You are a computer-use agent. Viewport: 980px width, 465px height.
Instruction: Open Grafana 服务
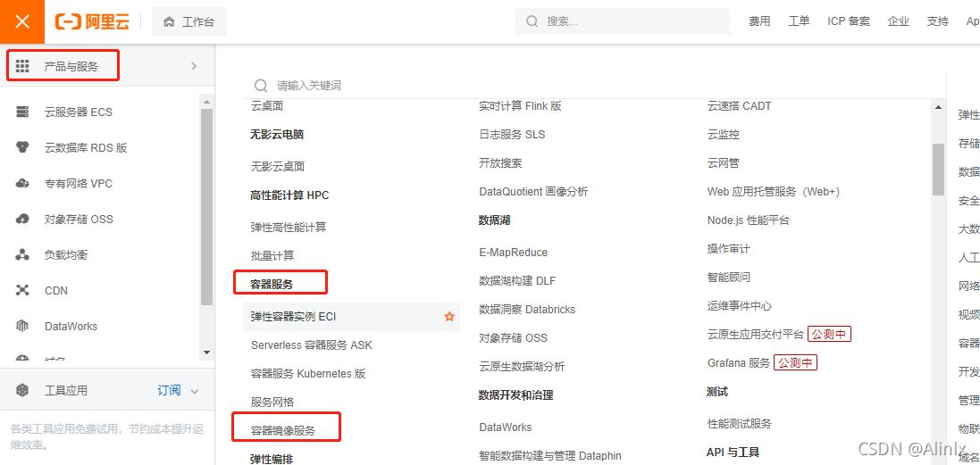tap(739, 362)
